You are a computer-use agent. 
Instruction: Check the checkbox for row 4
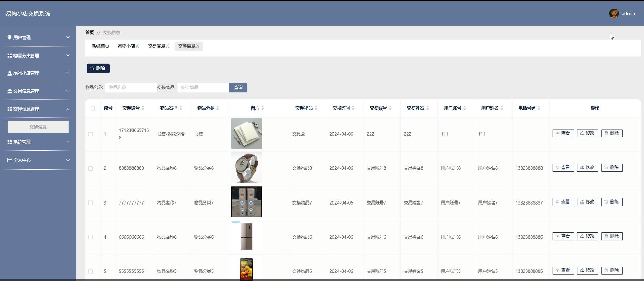coord(90,237)
